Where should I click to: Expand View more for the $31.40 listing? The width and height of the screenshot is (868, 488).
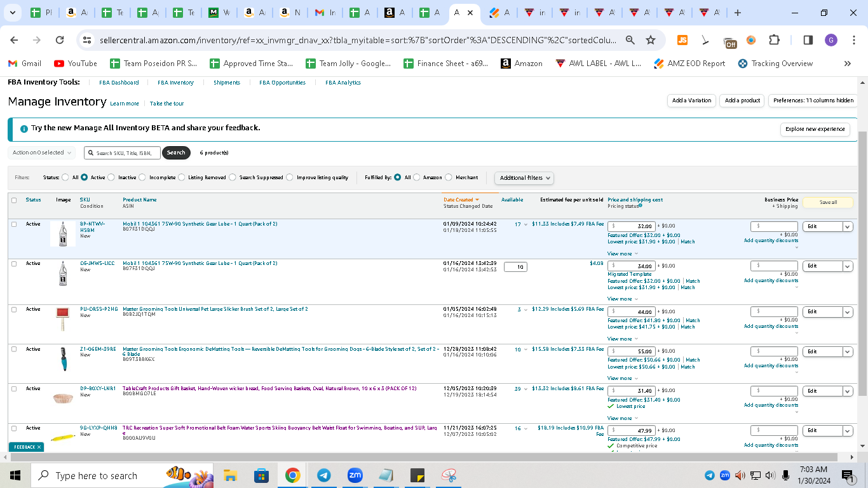pyautogui.click(x=623, y=418)
